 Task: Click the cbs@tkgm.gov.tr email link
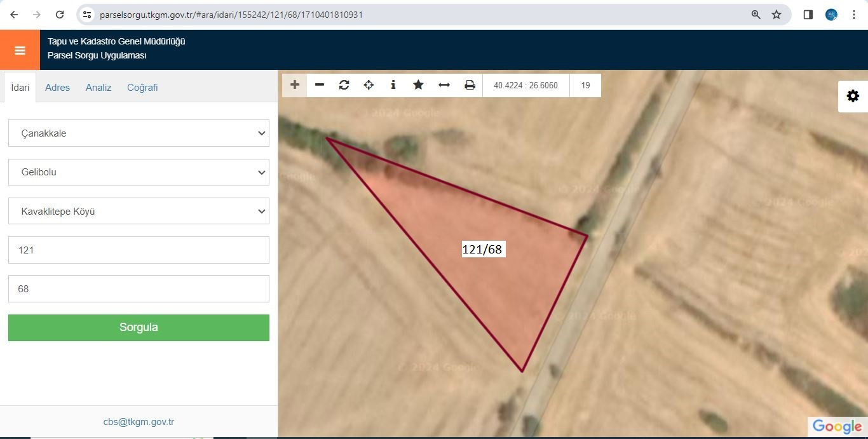click(139, 422)
